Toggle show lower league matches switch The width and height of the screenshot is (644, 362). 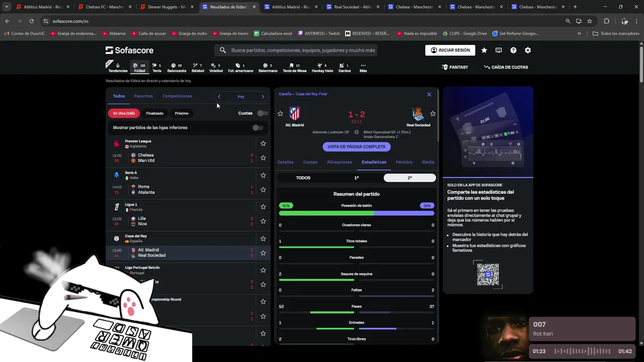click(258, 128)
